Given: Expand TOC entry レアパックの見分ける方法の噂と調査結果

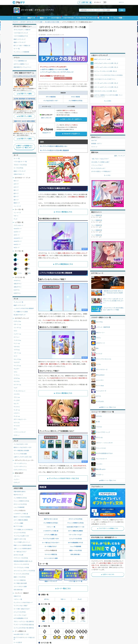Looking at the screenshot, I should [x=54, y=150].
